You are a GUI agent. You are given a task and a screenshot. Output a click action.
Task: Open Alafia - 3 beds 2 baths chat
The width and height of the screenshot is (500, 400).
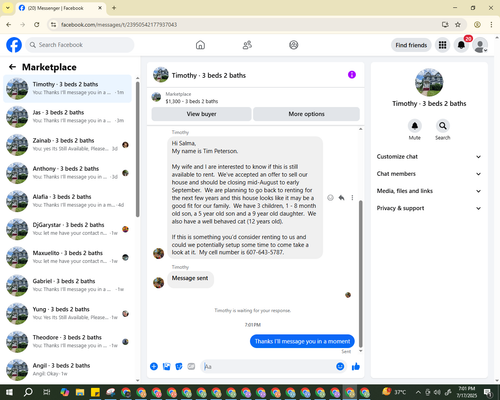tap(67, 201)
